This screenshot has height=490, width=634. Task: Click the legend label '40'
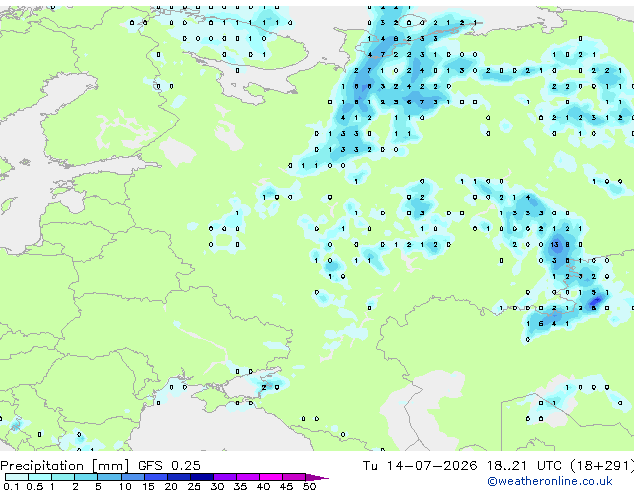[x=263, y=486]
